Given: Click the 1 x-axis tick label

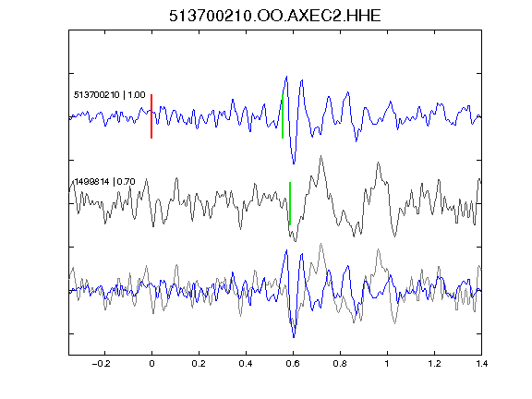Looking at the screenshot, I should pos(387,364).
